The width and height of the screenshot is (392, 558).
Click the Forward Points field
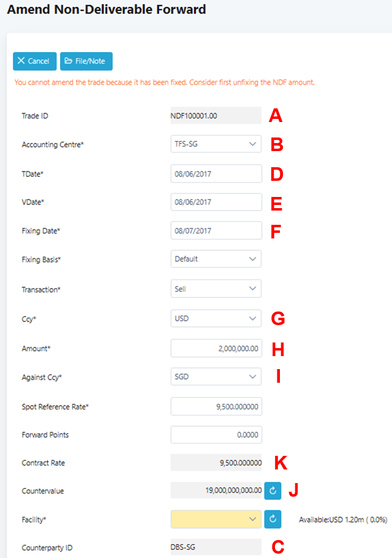[x=216, y=435]
